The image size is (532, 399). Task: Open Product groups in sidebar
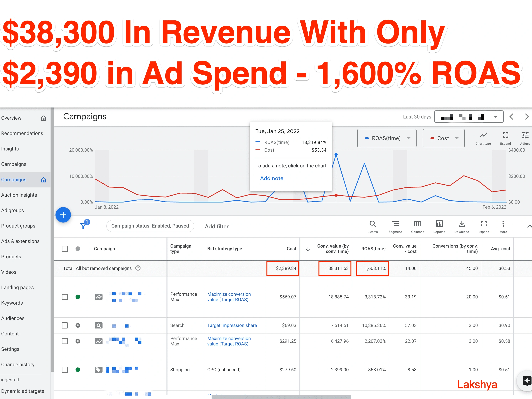pyautogui.click(x=18, y=226)
